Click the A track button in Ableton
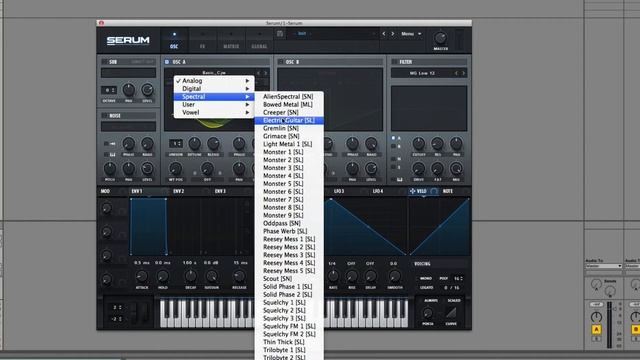 pos(596,329)
